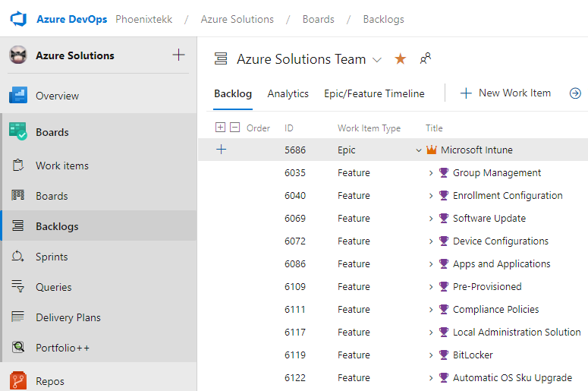Screen dimensions: 588x391
Task: Go to Phoenixtekk organization breadcrumb
Action: pos(143,19)
